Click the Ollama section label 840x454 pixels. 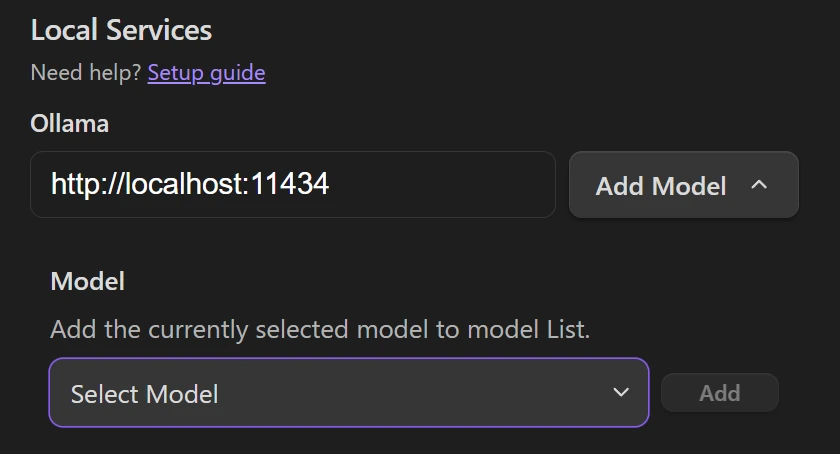(x=70, y=124)
